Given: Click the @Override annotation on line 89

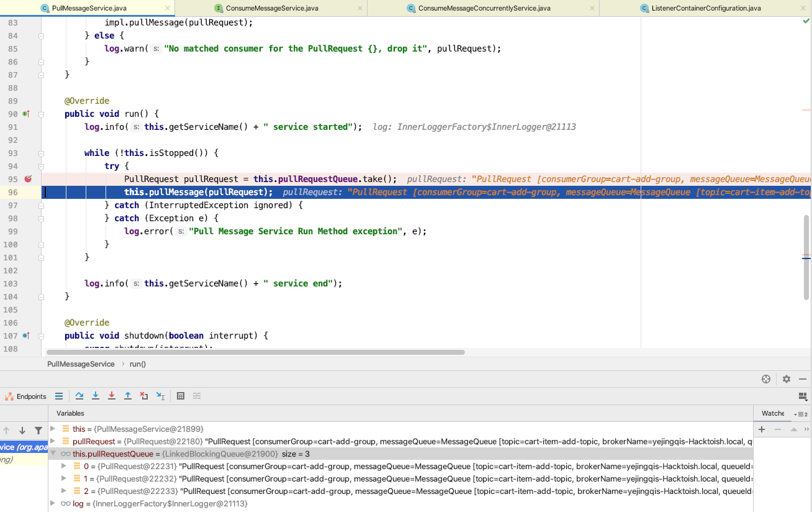Looking at the screenshot, I should click(x=87, y=101).
